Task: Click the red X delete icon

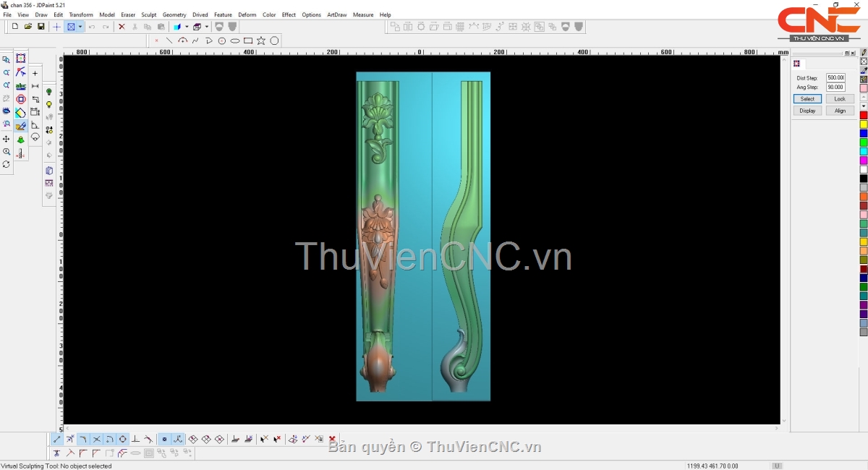Action: [122, 27]
